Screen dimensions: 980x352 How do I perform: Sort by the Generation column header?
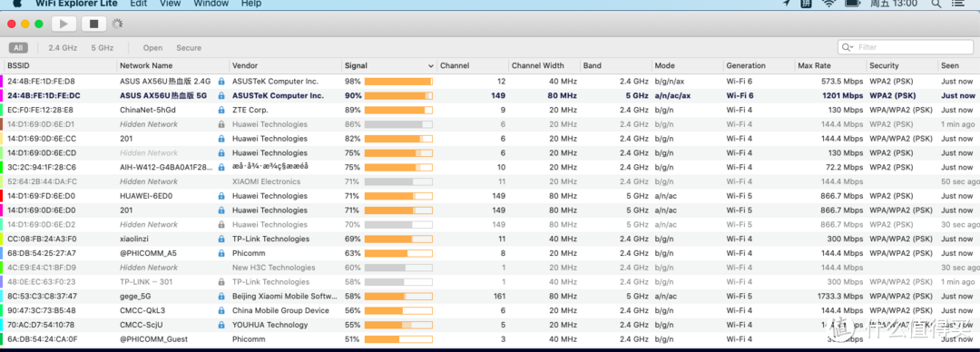point(759,65)
